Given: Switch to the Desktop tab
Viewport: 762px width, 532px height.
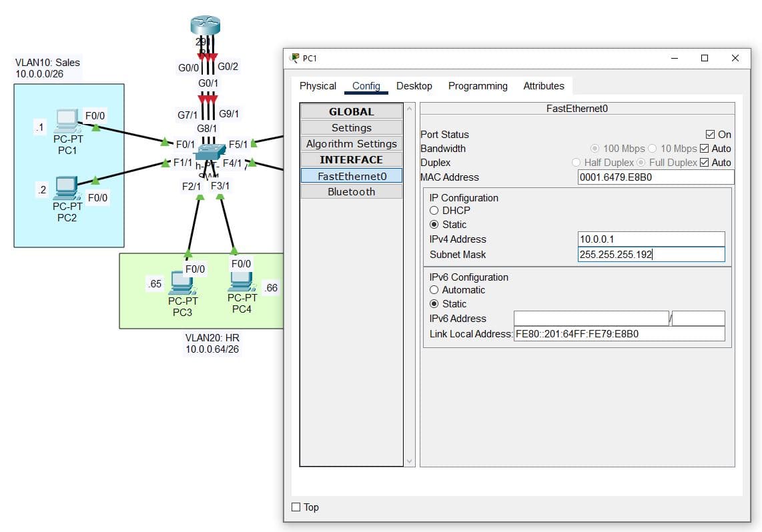Looking at the screenshot, I should click(x=414, y=86).
